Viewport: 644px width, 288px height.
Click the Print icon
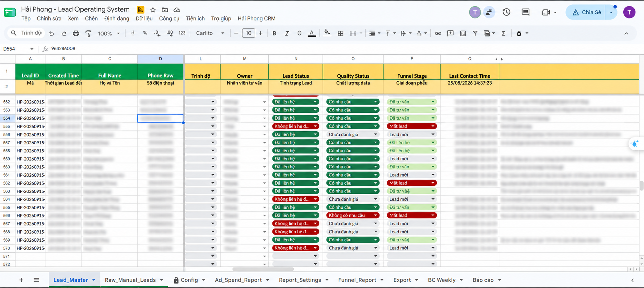76,33
